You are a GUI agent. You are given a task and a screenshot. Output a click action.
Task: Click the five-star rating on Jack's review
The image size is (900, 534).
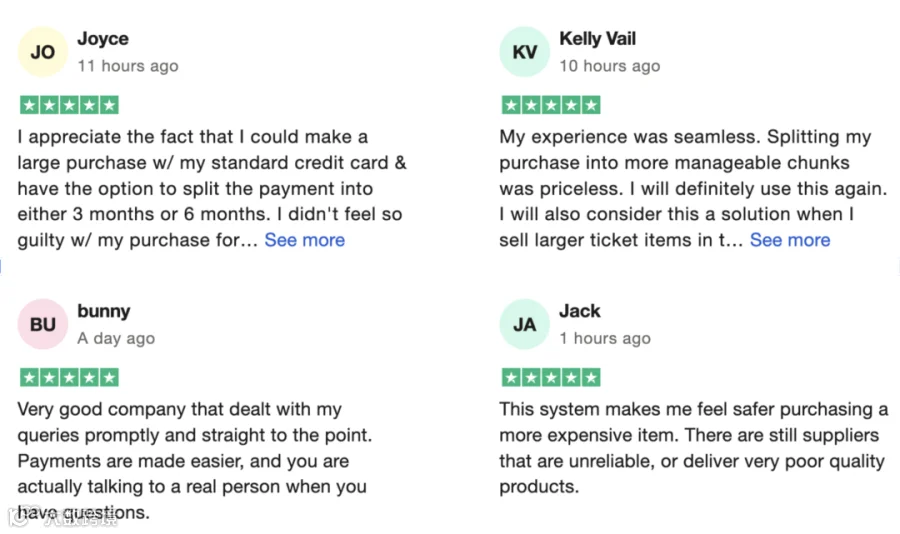pos(550,377)
